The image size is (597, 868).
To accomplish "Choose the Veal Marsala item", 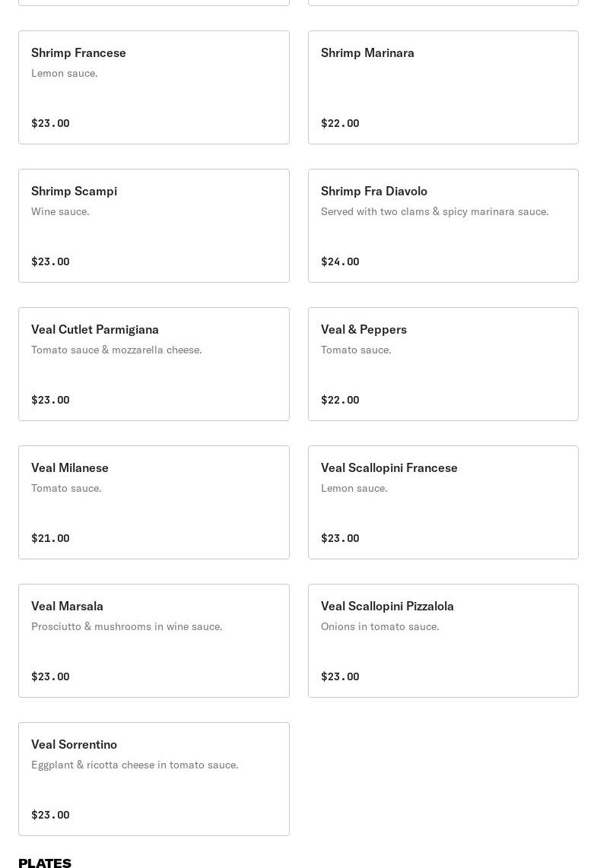I will click(x=154, y=641).
